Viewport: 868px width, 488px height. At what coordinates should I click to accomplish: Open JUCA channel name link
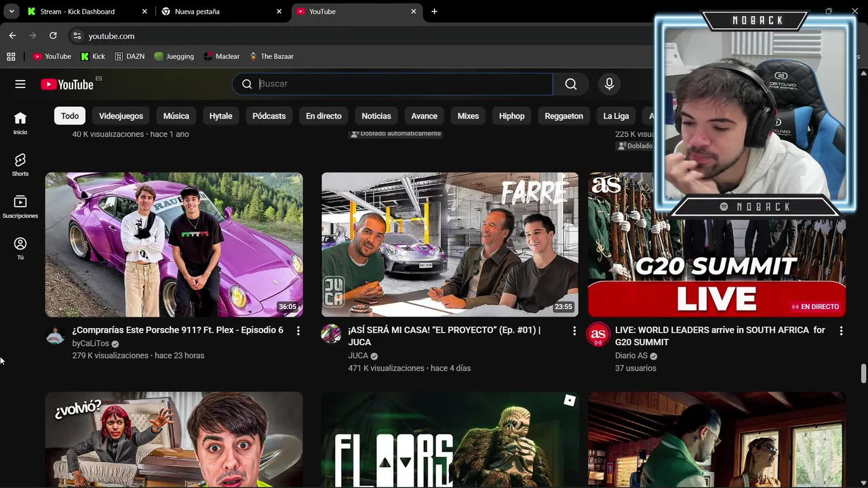click(x=358, y=356)
